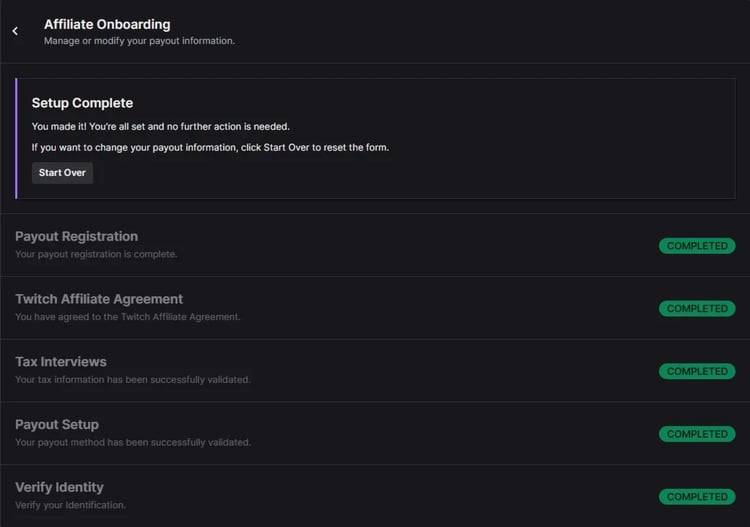Click the Tax Interviews COMPLETED badge
750x527 pixels.
[697, 372]
